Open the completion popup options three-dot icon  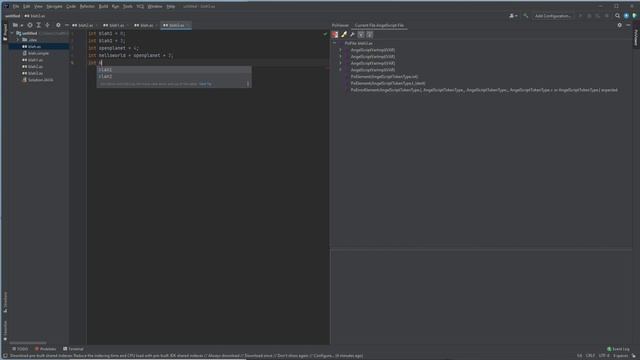point(247,84)
